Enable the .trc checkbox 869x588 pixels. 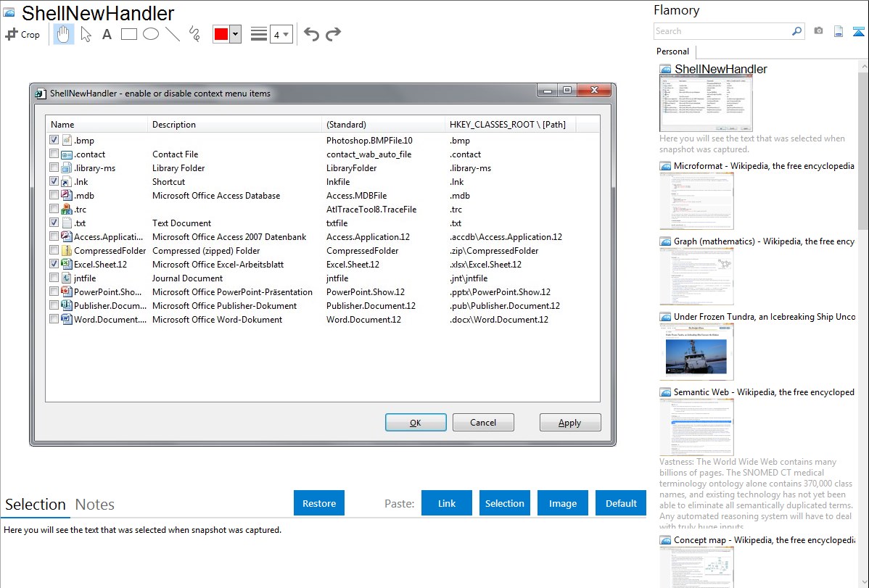[x=54, y=209]
